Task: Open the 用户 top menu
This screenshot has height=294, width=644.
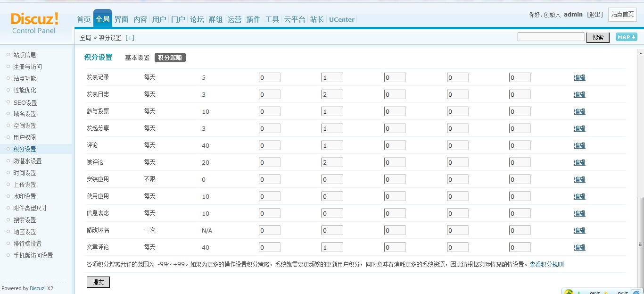Action: click(x=159, y=19)
